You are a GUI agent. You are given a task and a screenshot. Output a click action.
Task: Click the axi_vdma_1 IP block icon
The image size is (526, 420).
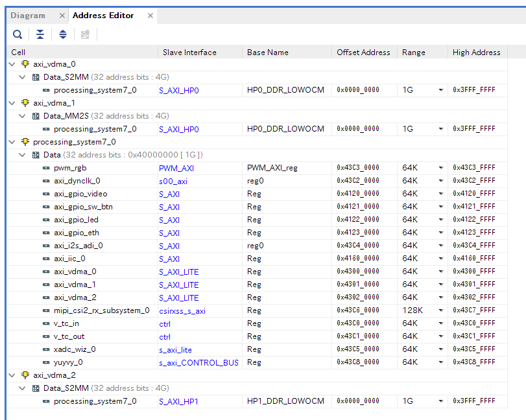[x=25, y=102]
